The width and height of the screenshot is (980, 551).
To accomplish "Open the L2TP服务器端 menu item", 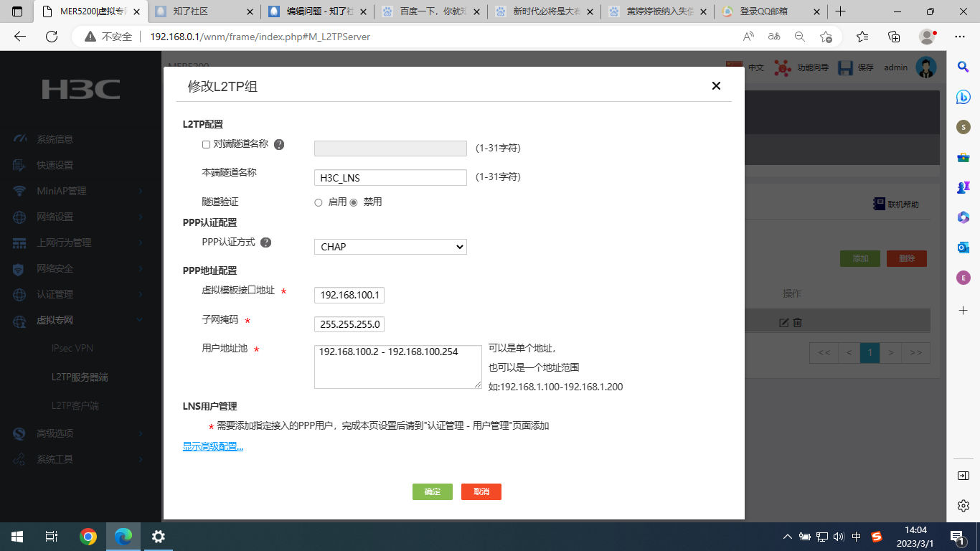I will click(x=80, y=377).
